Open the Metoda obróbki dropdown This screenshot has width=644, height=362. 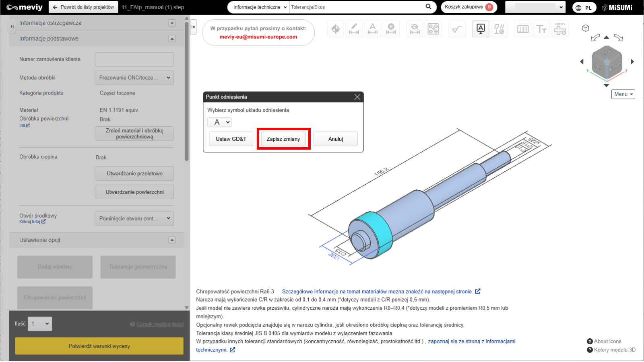coord(134,78)
